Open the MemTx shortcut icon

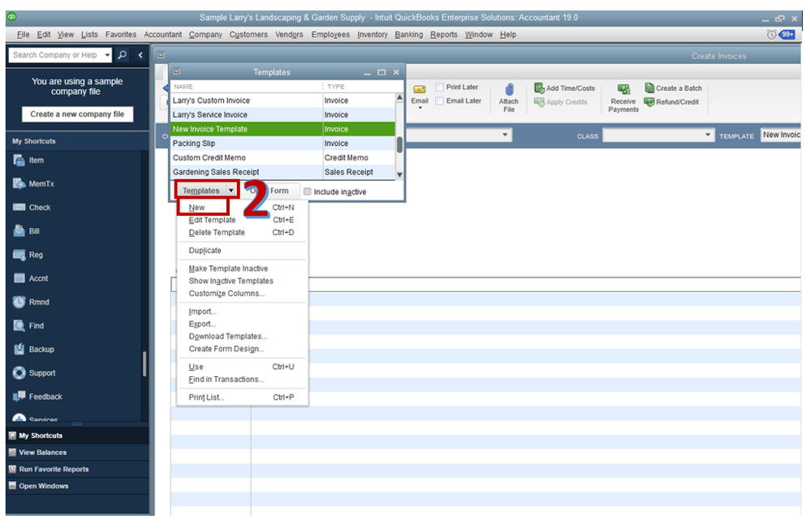coord(19,184)
